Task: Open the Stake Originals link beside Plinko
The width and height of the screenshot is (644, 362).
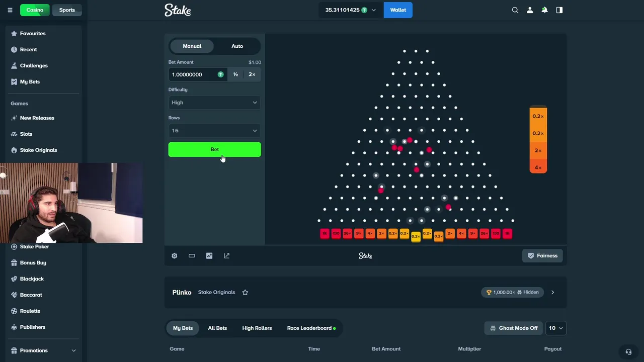Action: [217, 293]
